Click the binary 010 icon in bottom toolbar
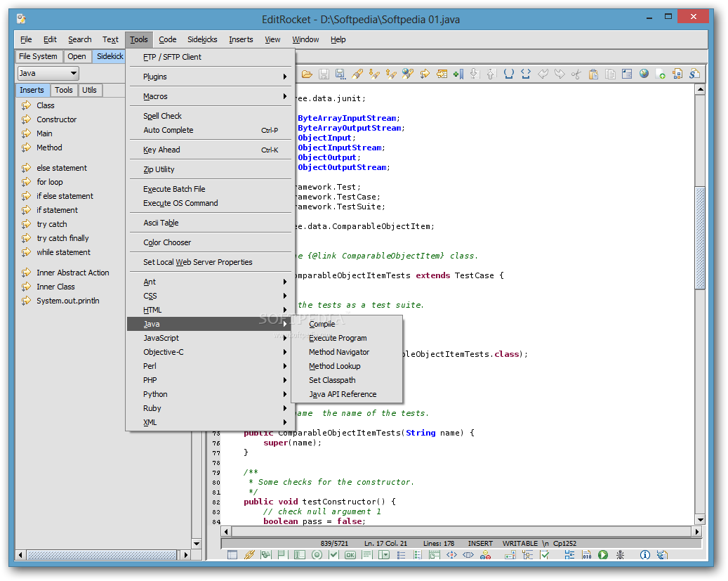Screen dimensions: 728x581 pos(587,554)
